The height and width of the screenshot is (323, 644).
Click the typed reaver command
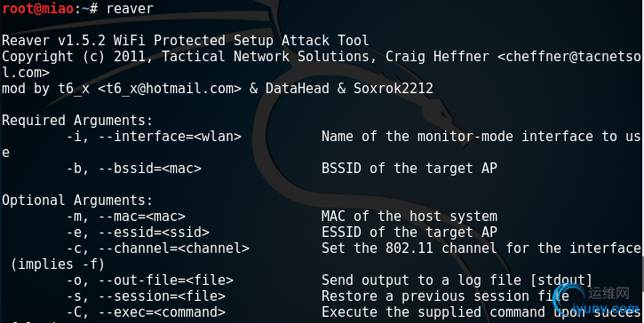[x=130, y=8]
